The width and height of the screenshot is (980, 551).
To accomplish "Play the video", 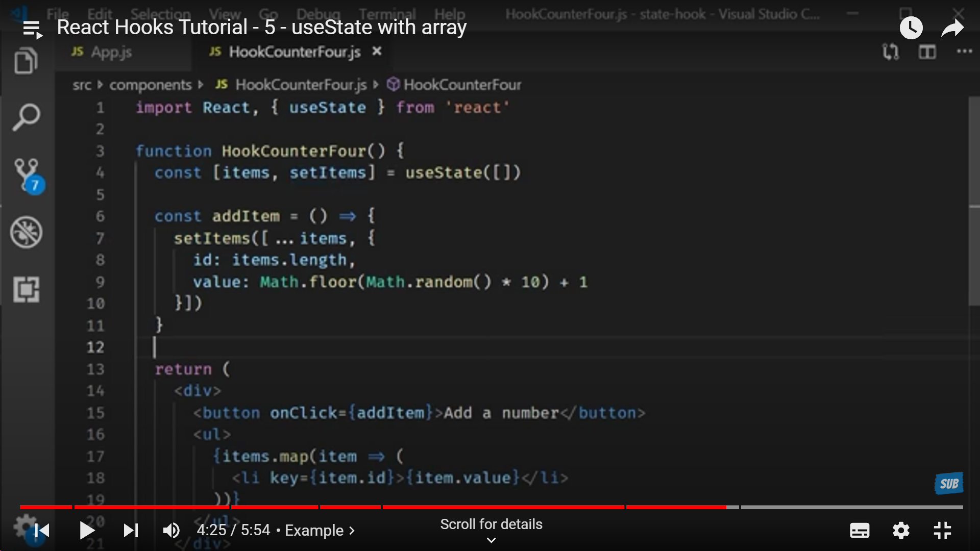I will pyautogui.click(x=87, y=531).
